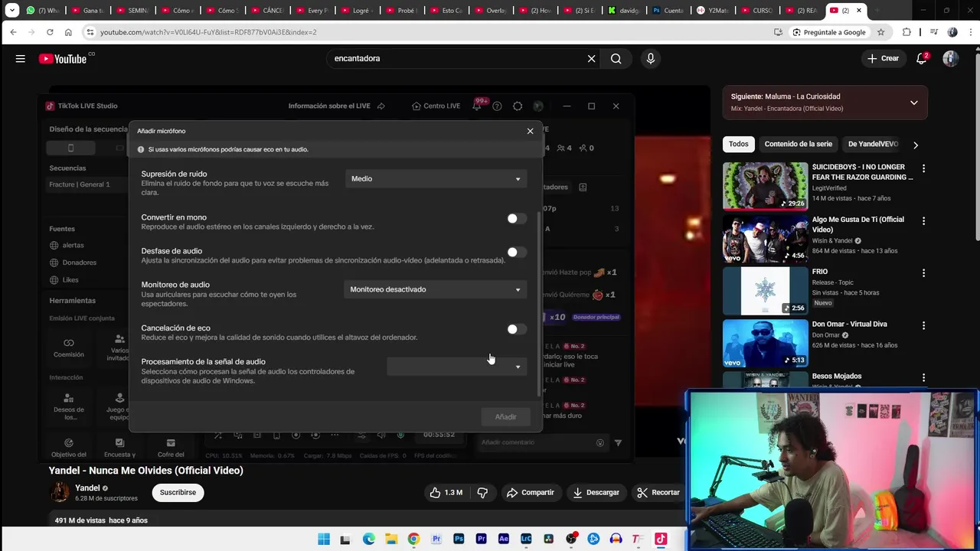This screenshot has height=551, width=980.
Task: Dislike the Yandel video
Action: point(482,492)
